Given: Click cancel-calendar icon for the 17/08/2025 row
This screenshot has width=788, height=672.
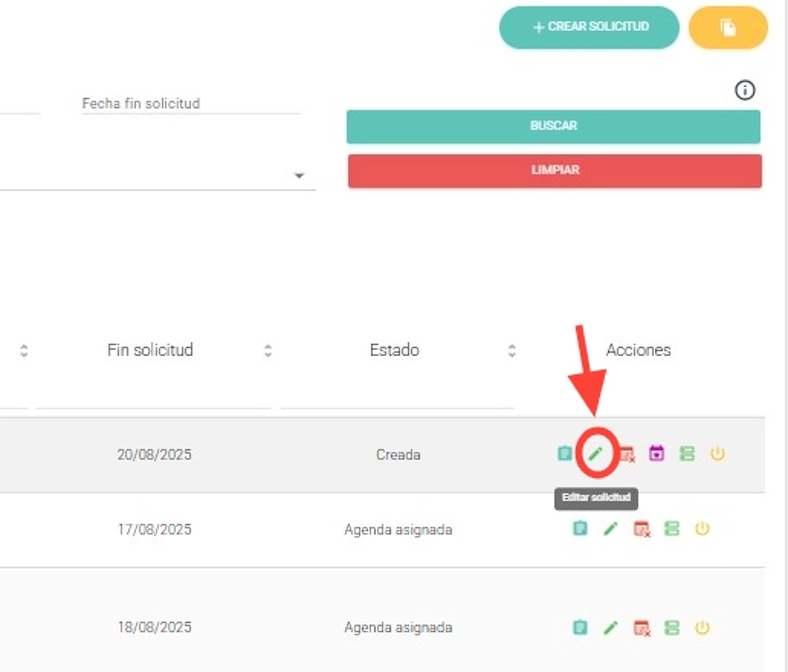Looking at the screenshot, I should [642, 529].
